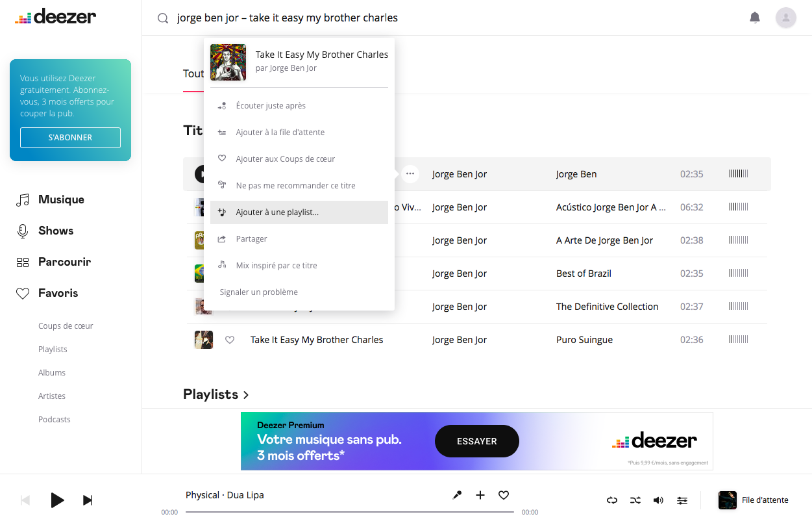Like the Puro Suingue track heart
Screen dimensions: 812x523
click(230, 340)
